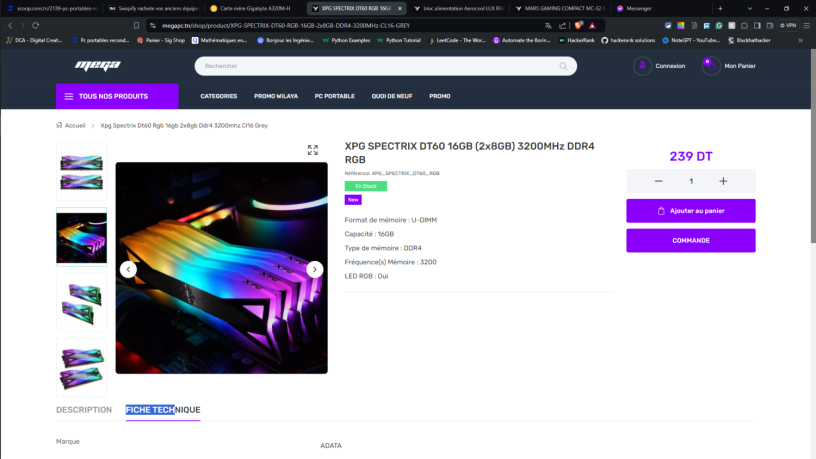The image size is (816, 459).
Task: Click the Accueil home icon in breadcrumb
Action: [59, 125]
